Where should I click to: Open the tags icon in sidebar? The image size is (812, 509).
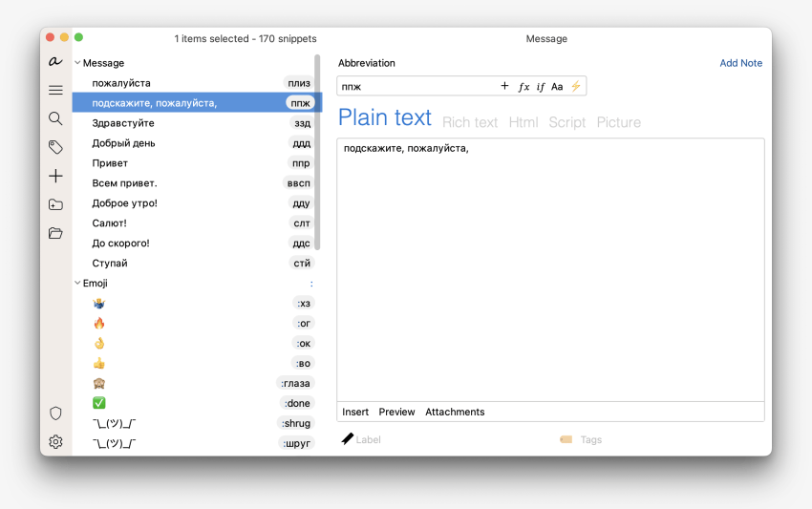[x=55, y=147]
